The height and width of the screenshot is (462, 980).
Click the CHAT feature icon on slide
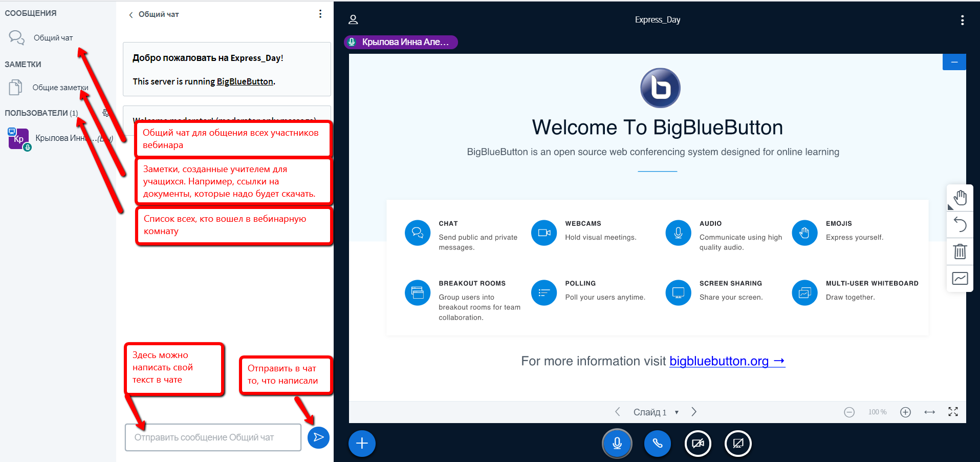pyautogui.click(x=418, y=233)
